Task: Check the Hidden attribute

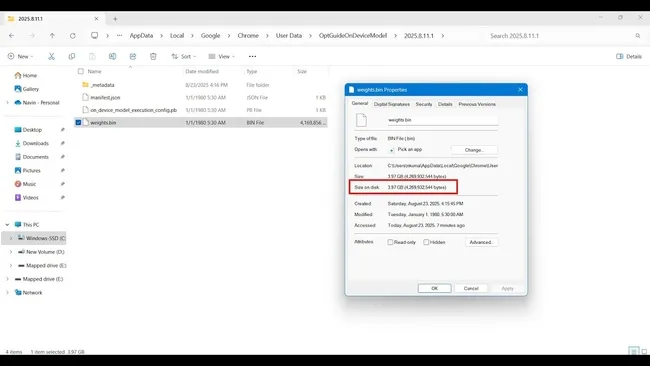Action: click(426, 242)
